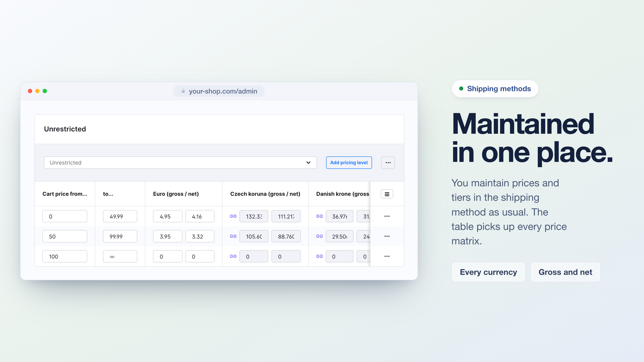644x362 pixels.
Task: Open row actions for the 0 to 49.99 tier
Action: click(387, 216)
